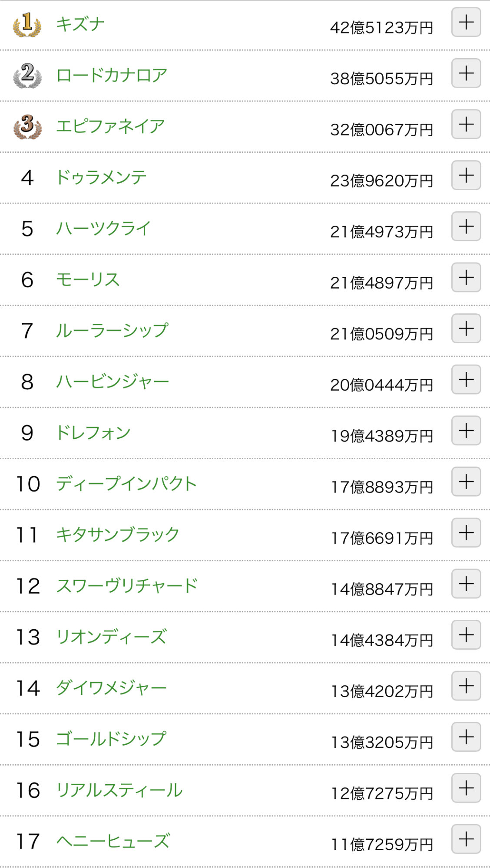Select the ダイワメジャー link
The height and width of the screenshot is (868, 490).
coord(112,688)
